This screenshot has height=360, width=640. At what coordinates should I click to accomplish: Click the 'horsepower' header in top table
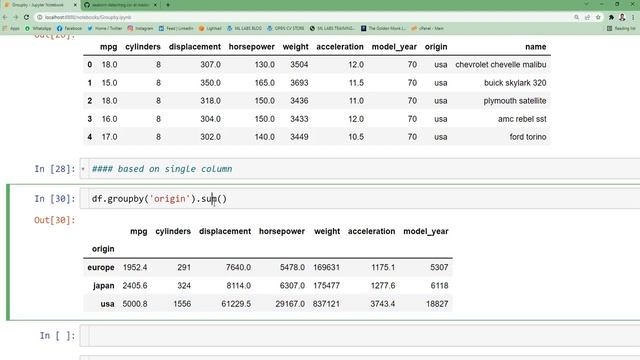tap(251, 47)
